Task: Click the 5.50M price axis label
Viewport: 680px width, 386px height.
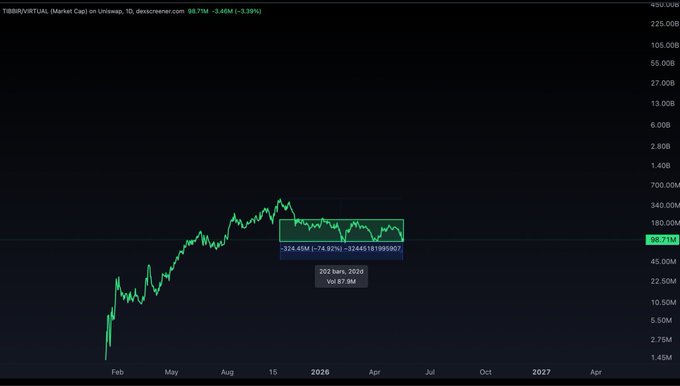Action: pyautogui.click(x=661, y=321)
